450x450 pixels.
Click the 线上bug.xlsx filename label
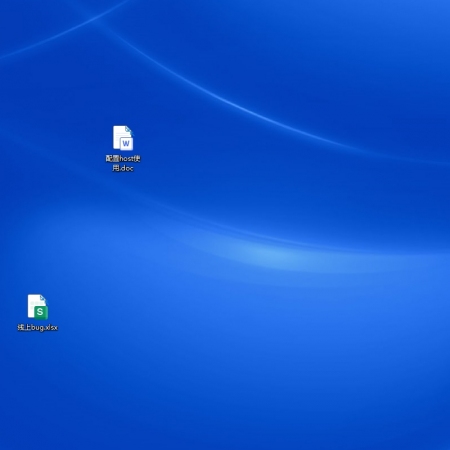click(38, 327)
